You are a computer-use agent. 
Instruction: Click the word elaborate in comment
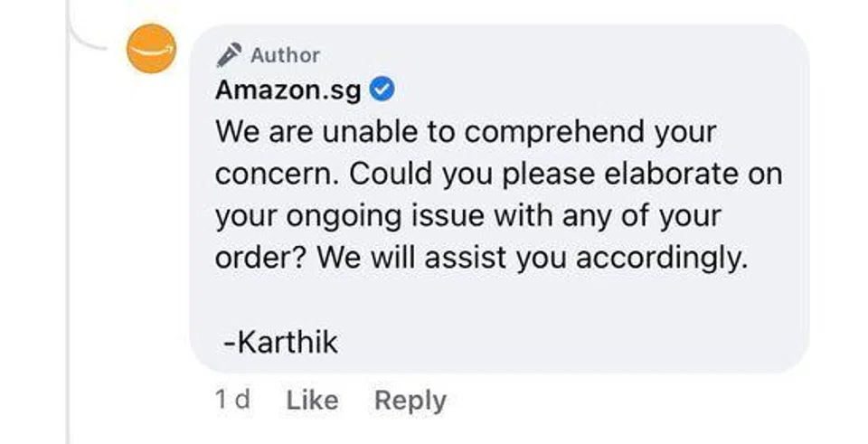[671, 174]
